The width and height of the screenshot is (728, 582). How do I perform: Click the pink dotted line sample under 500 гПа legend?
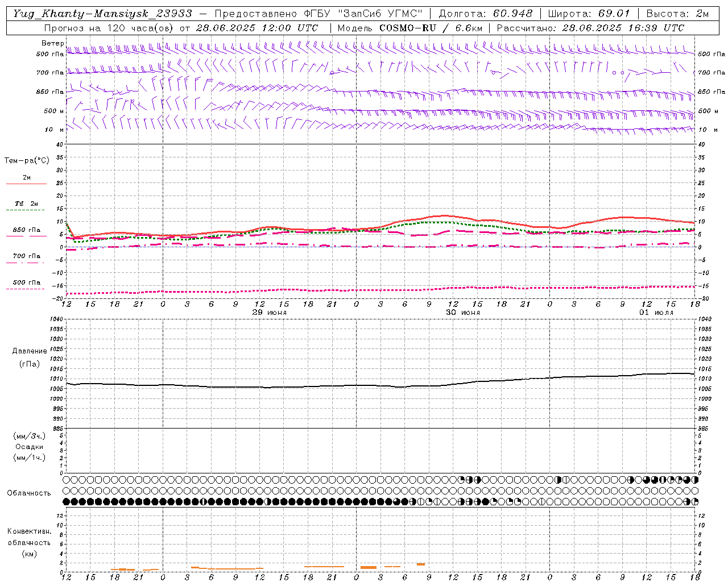pos(25,289)
